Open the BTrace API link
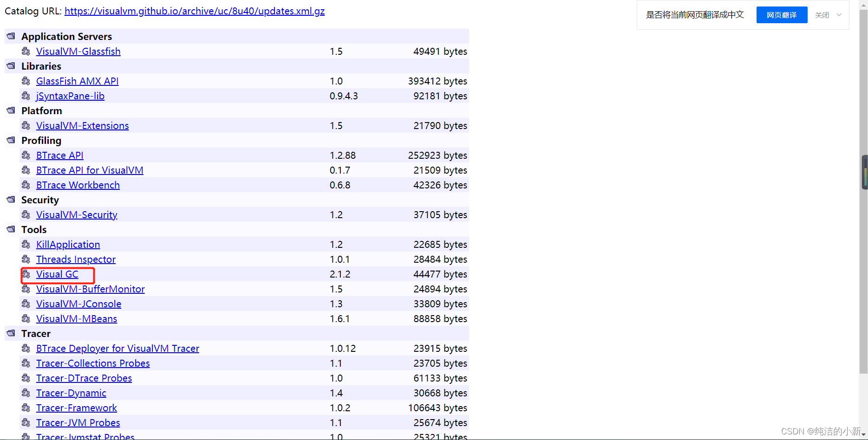 tap(60, 155)
